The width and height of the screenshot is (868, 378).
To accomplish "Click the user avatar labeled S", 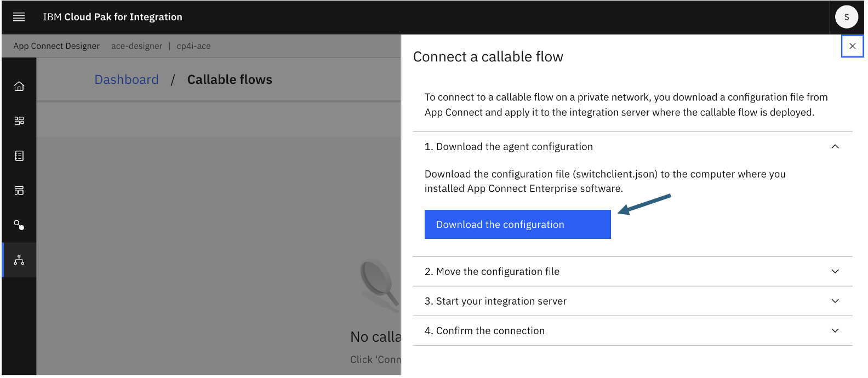I will pos(846,17).
